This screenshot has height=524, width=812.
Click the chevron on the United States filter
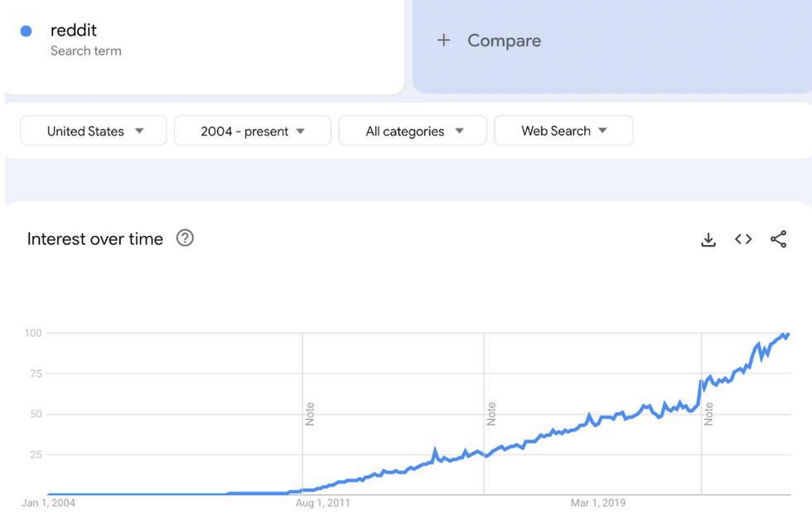point(141,130)
